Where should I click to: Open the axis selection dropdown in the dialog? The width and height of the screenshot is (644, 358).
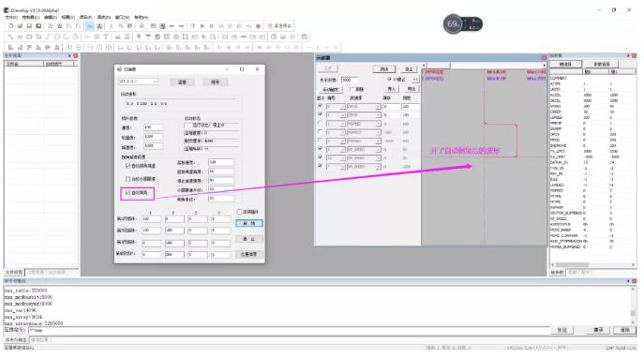coord(139,82)
